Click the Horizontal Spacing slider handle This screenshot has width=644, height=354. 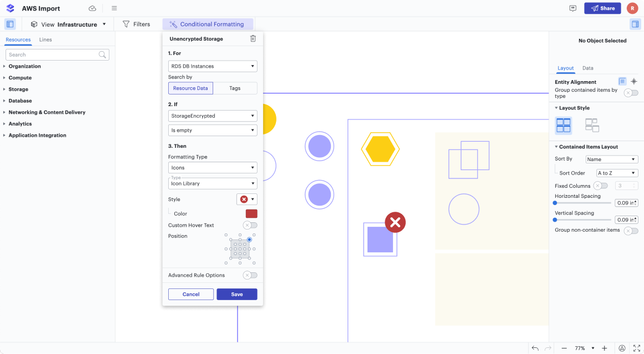pos(555,203)
